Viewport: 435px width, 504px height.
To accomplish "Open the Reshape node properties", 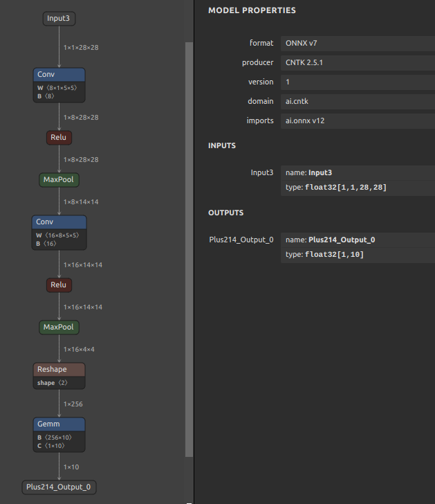I will pos(59,369).
